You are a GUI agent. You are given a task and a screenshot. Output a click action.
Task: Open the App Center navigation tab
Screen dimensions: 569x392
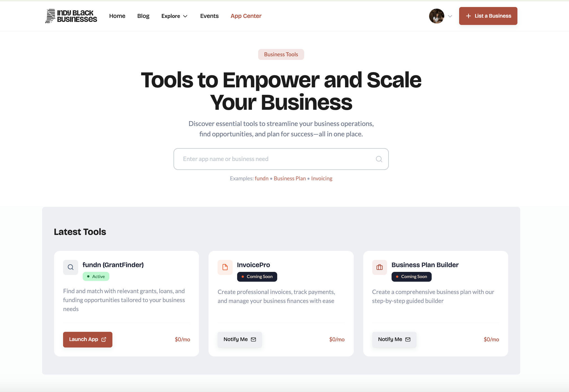pos(246,16)
